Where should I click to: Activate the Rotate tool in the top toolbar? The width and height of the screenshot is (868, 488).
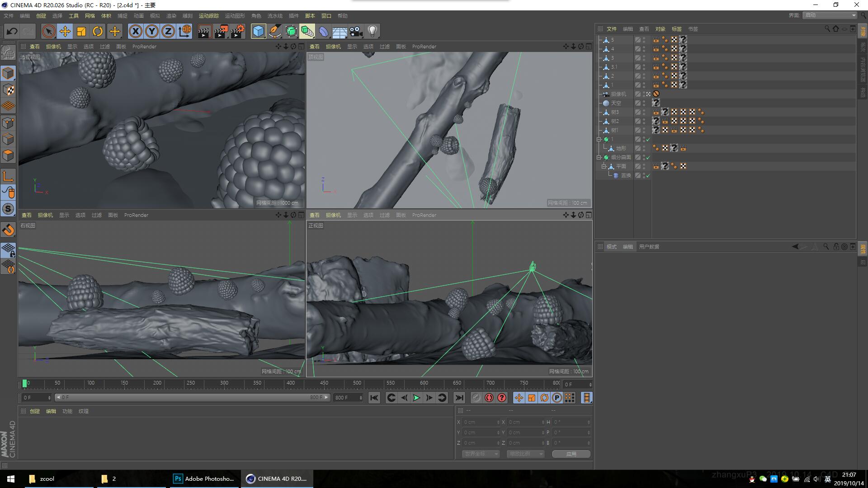pyautogui.click(x=98, y=31)
